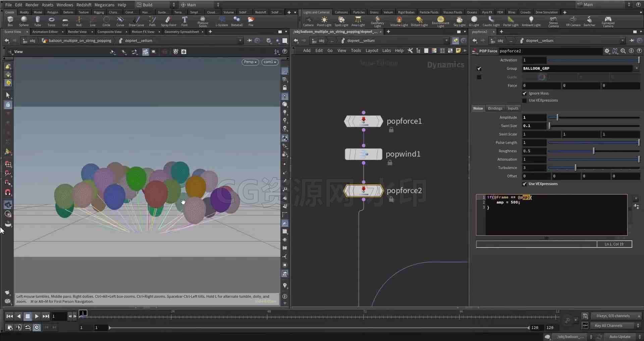The image size is (644, 341).
Task: Create a Sphere from the shelf
Action: pos(24,21)
